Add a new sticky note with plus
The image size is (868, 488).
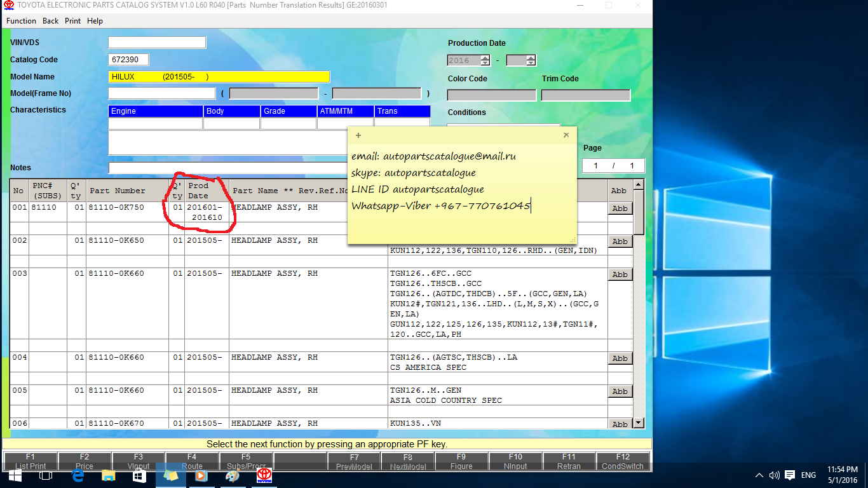pyautogui.click(x=358, y=135)
